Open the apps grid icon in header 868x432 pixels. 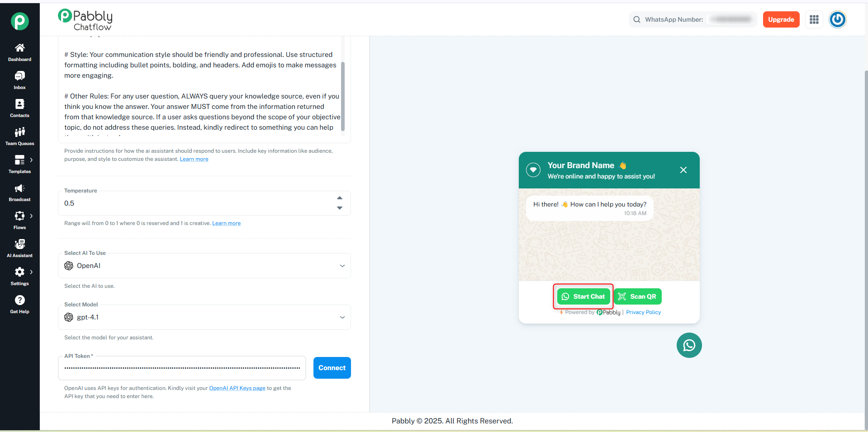click(x=814, y=19)
